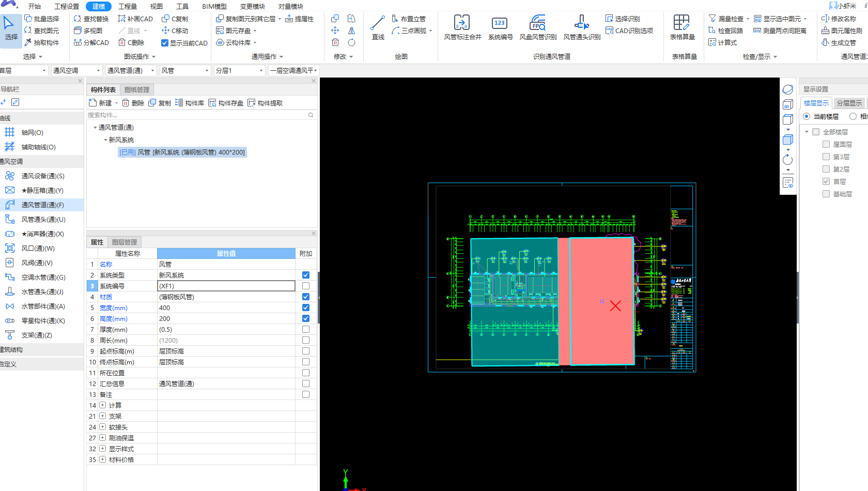The image size is (868, 491).
Task: Open 多视图
Action: coord(88,30)
